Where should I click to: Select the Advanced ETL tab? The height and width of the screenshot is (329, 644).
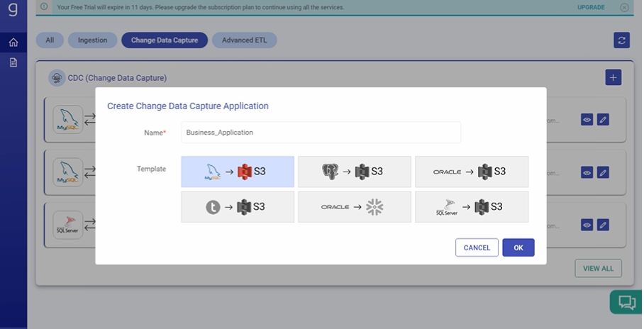tap(245, 40)
